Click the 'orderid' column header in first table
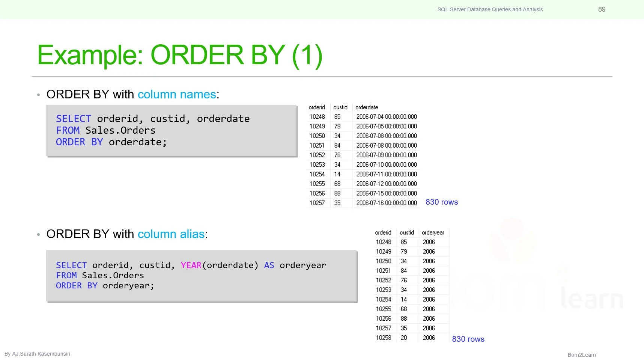This screenshot has height=362, width=644. pyautogui.click(x=317, y=107)
